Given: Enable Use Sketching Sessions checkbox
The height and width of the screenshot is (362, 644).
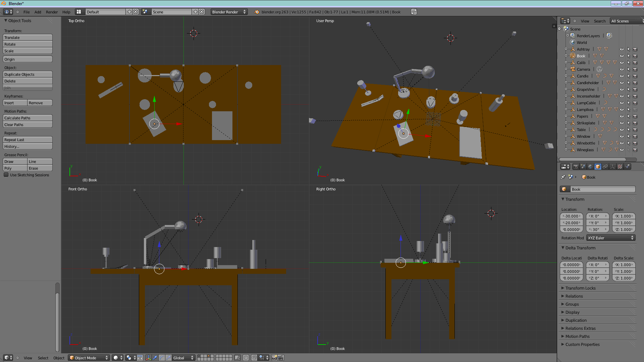Looking at the screenshot, I should coord(6,175).
